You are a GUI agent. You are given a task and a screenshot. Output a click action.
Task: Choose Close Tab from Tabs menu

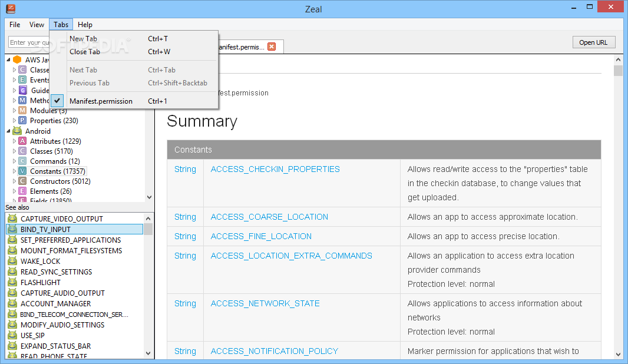(134, 52)
